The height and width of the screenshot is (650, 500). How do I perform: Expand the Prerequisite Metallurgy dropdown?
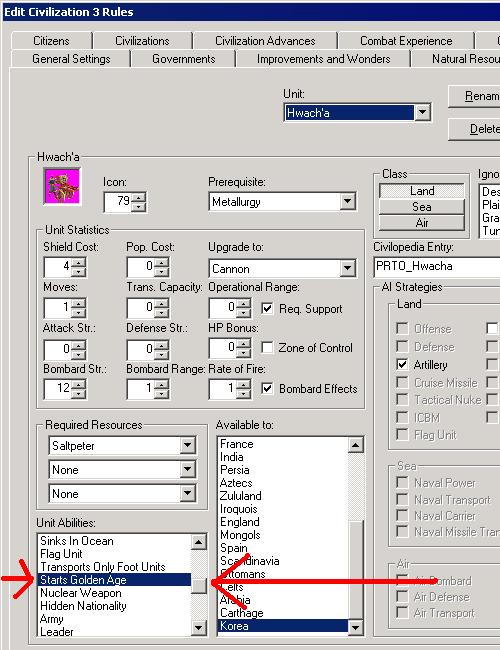point(347,202)
